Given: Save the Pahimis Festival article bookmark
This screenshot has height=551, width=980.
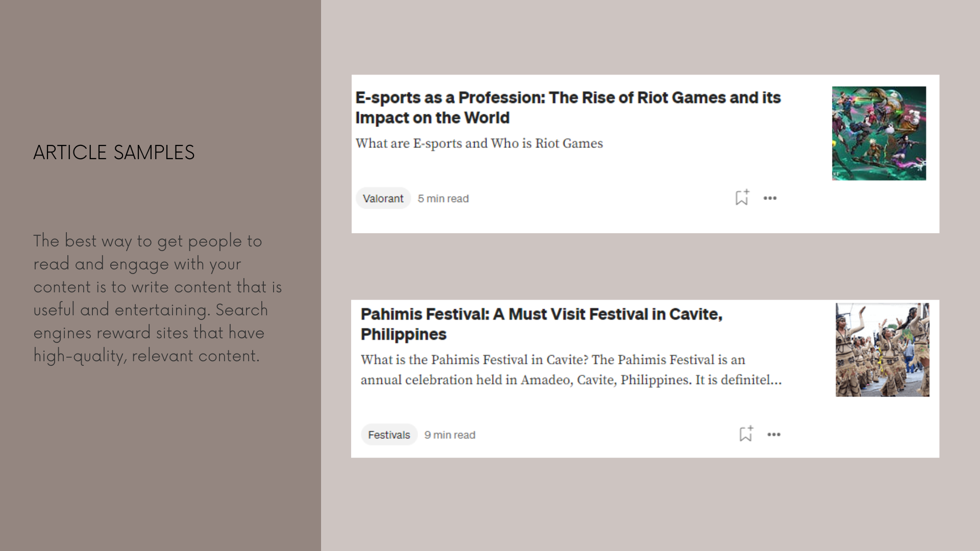Looking at the screenshot, I should click(746, 434).
